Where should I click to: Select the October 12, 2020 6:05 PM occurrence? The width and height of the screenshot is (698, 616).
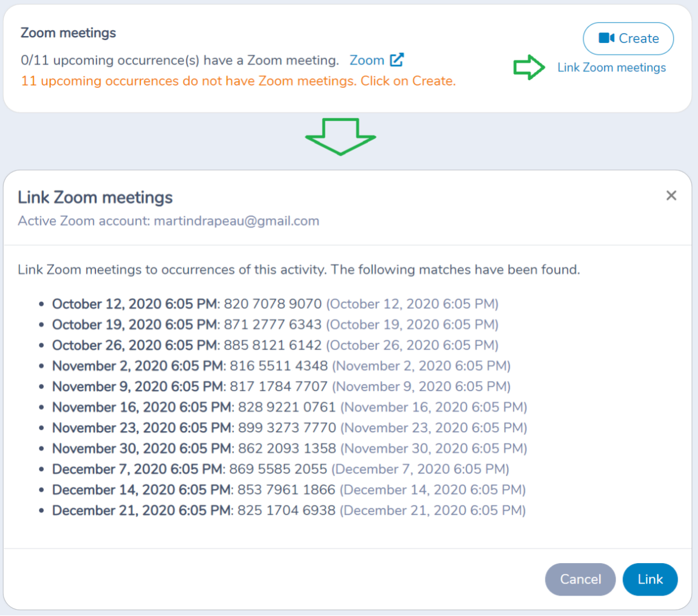(275, 304)
